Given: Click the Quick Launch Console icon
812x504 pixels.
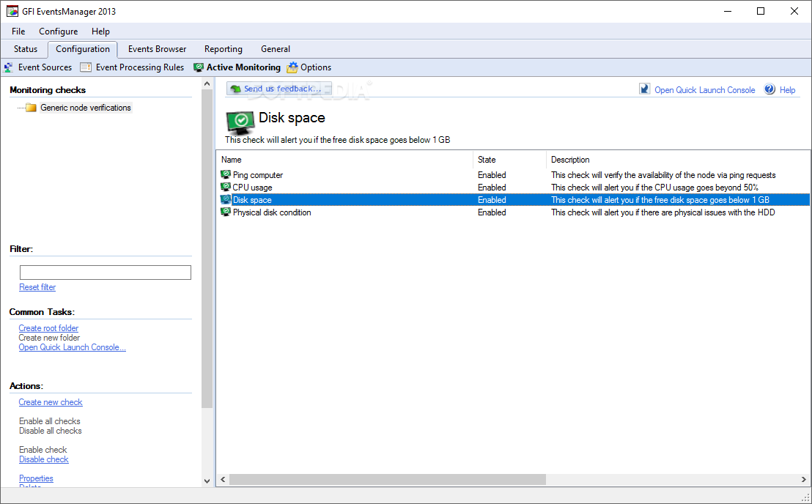Looking at the screenshot, I should point(645,89).
